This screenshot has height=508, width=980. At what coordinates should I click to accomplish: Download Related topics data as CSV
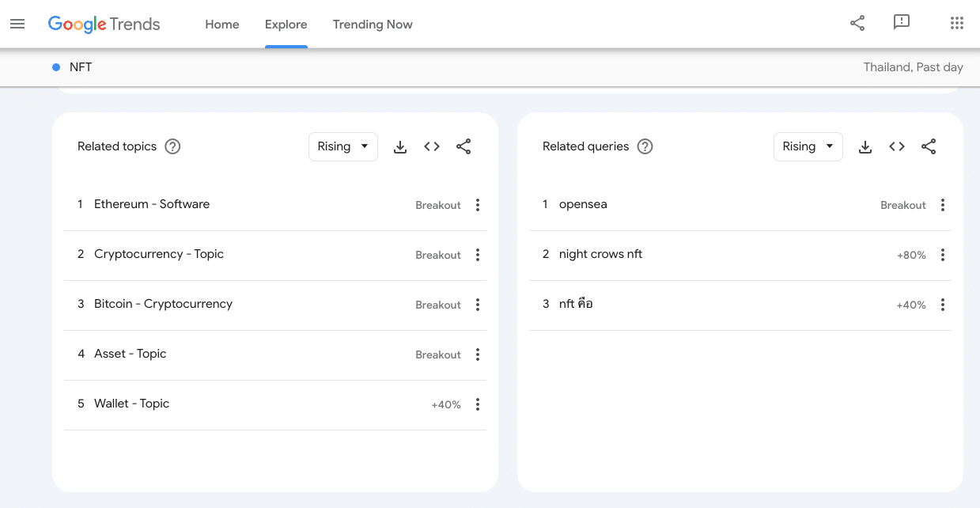click(x=400, y=146)
